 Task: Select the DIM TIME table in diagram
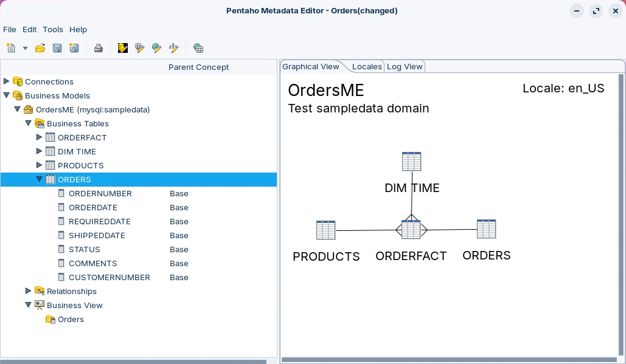point(412,162)
